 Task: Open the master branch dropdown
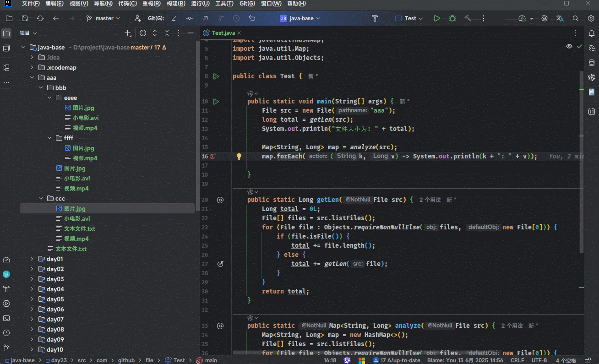point(104,18)
